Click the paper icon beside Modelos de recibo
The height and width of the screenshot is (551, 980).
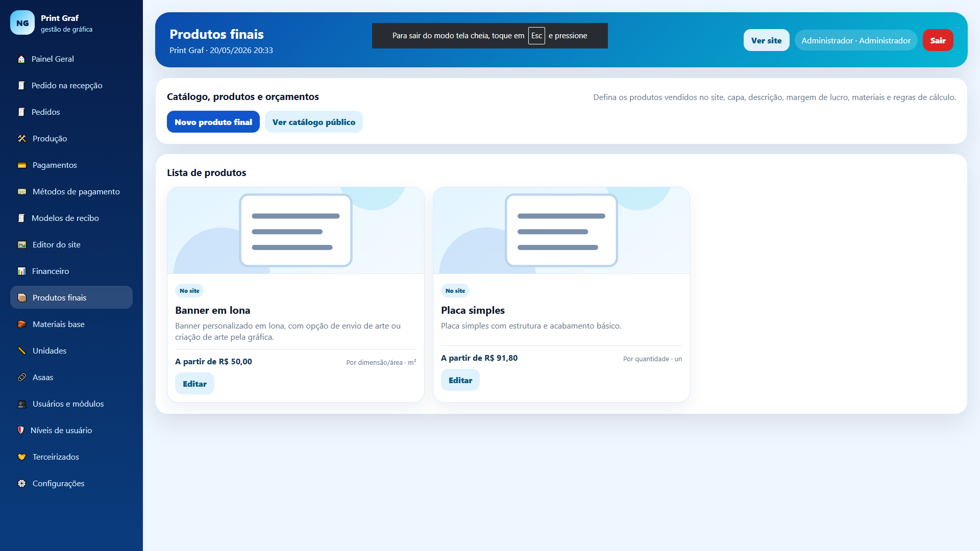coord(21,218)
